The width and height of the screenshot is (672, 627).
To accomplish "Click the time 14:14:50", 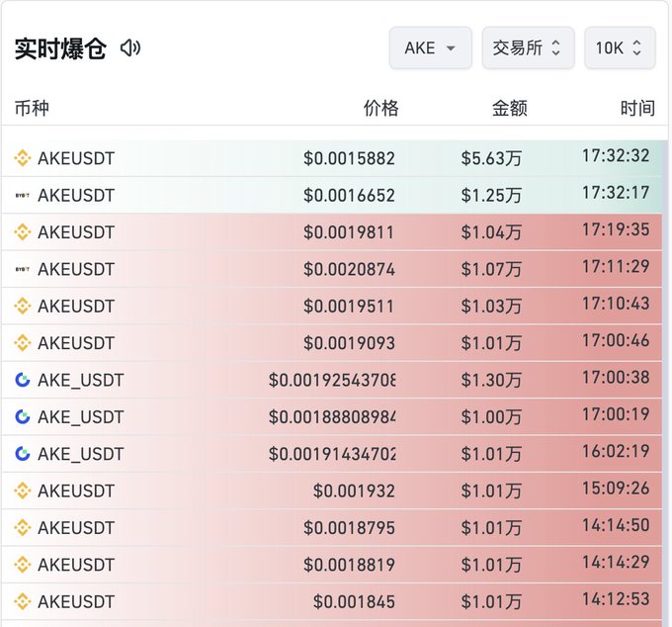I will tap(616, 525).
